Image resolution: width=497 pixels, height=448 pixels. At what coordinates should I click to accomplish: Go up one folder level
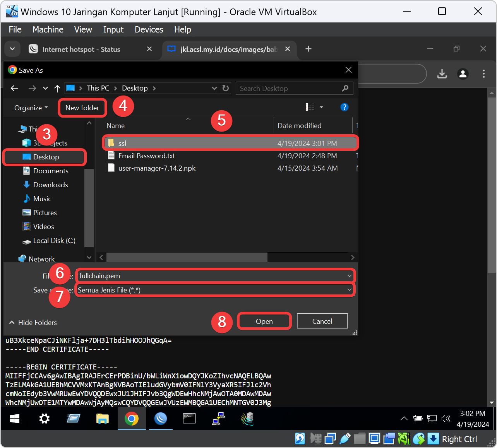pyautogui.click(x=57, y=88)
